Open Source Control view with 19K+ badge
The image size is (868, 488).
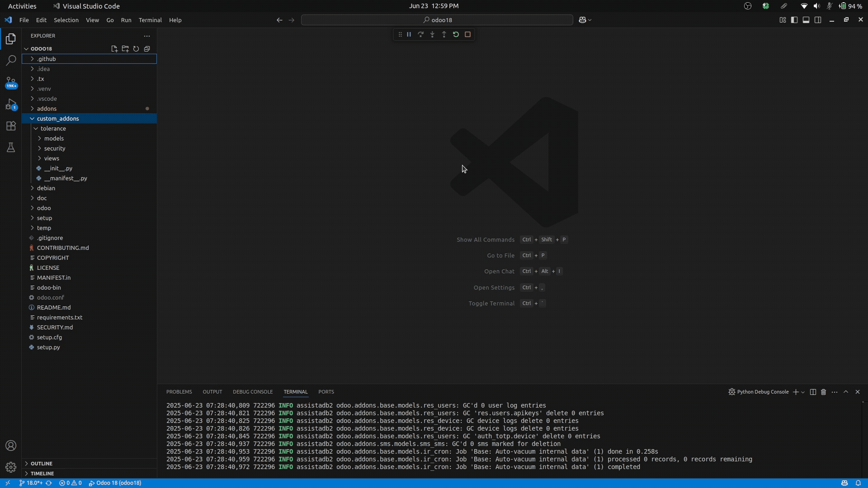tap(11, 82)
